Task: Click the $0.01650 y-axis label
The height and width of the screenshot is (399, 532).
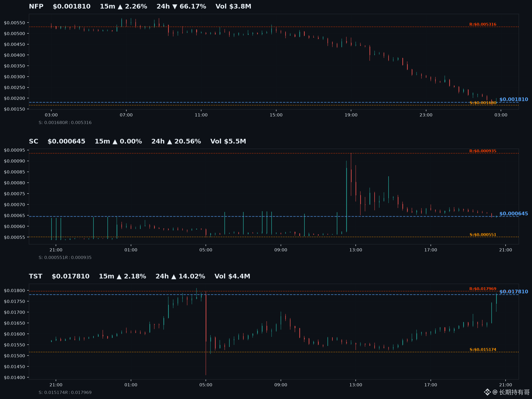Action: 14,323
